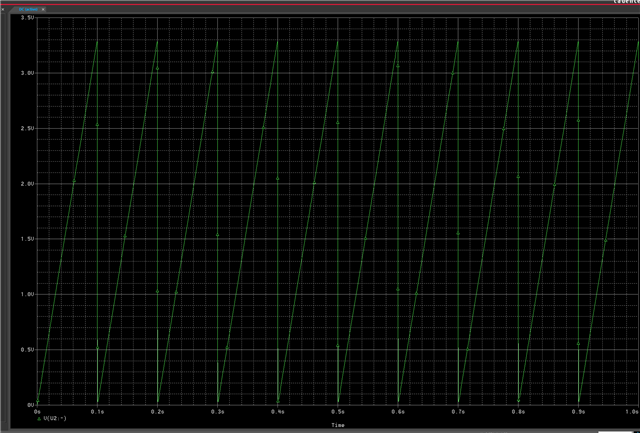
Task: Click the 3.5V y-axis label
Action: 27,18
